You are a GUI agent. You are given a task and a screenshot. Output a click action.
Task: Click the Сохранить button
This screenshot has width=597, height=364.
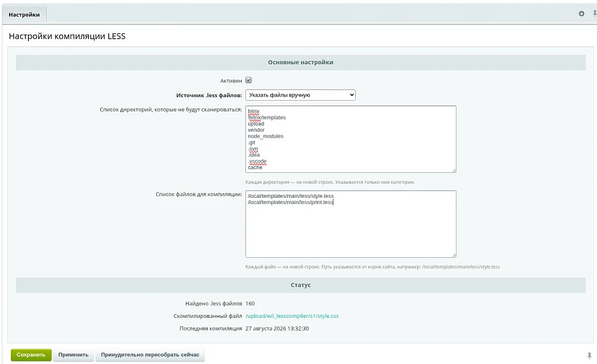[31, 355]
